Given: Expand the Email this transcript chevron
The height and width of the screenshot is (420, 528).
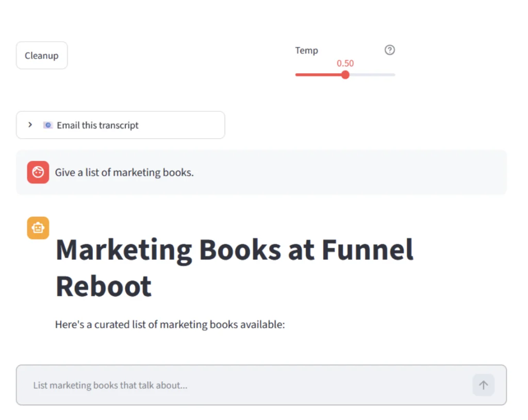Looking at the screenshot, I should [30, 125].
